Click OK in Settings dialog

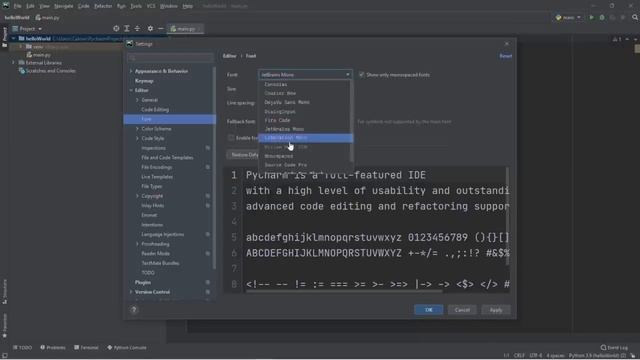[429, 310]
